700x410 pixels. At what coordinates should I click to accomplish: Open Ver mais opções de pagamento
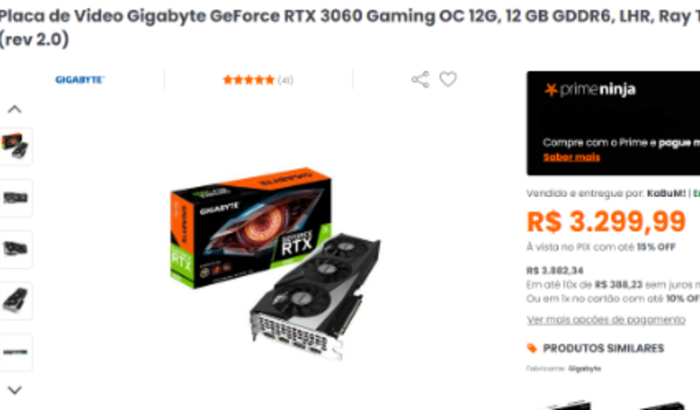click(x=606, y=320)
